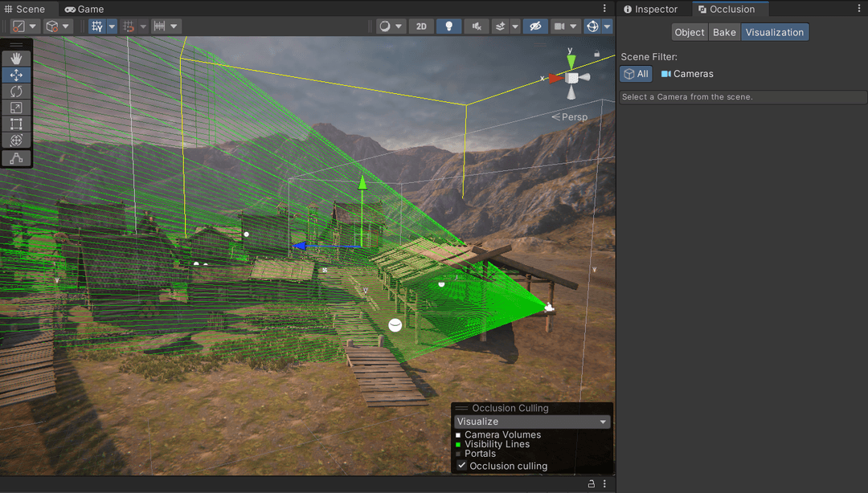Activate the Scale tool
Screen dimensions: 868x493
tap(16, 107)
